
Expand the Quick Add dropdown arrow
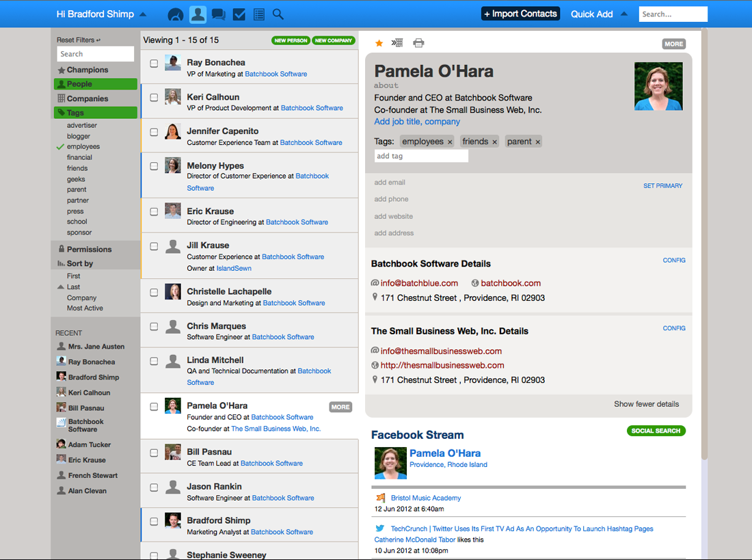(x=624, y=14)
